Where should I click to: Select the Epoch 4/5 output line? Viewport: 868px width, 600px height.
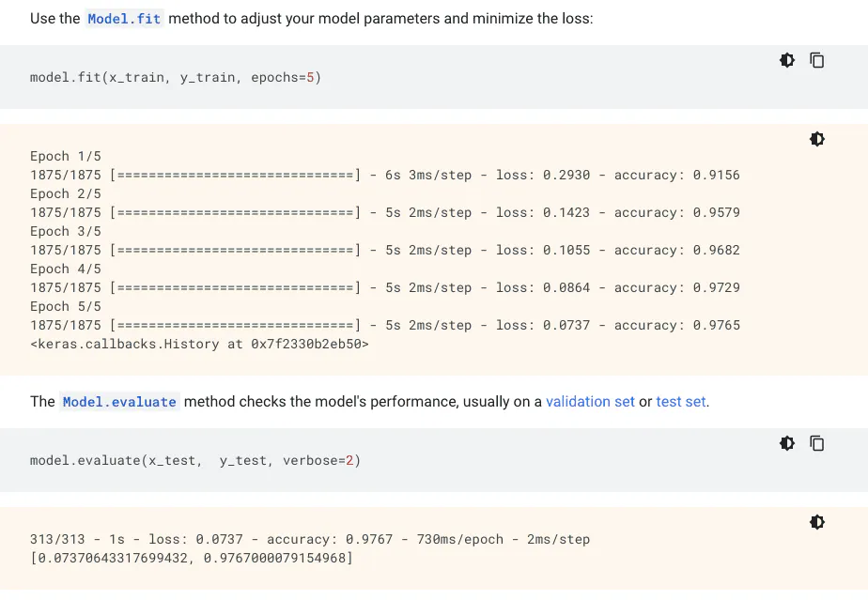(x=66, y=269)
